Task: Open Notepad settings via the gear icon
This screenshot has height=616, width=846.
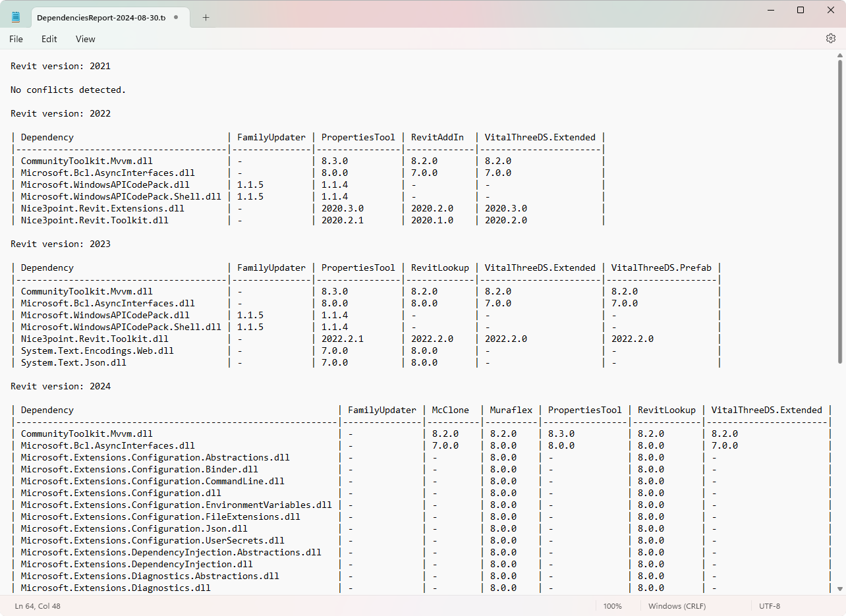Action: [831, 38]
